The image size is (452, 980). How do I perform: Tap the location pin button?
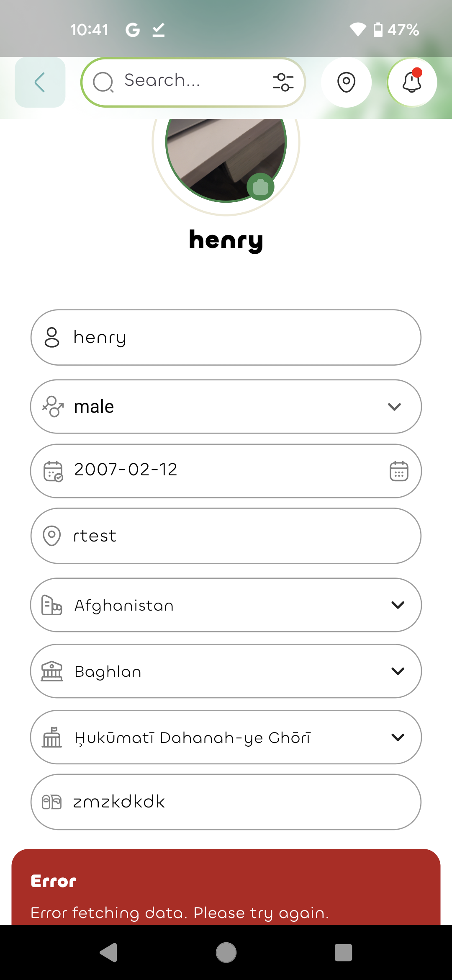[346, 82]
